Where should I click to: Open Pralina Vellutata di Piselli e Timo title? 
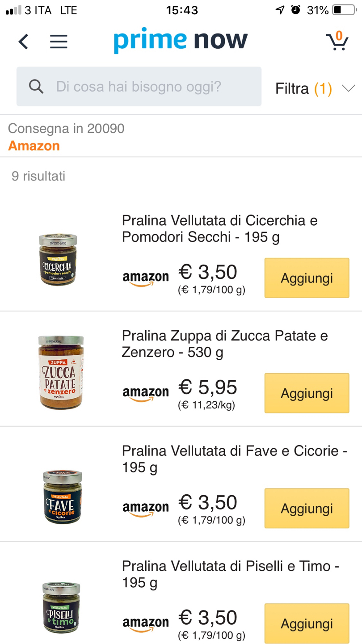pyautogui.click(x=230, y=574)
